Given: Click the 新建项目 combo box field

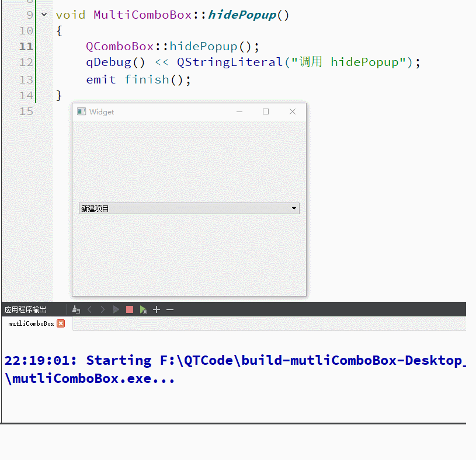Looking at the screenshot, I should pos(175,208).
